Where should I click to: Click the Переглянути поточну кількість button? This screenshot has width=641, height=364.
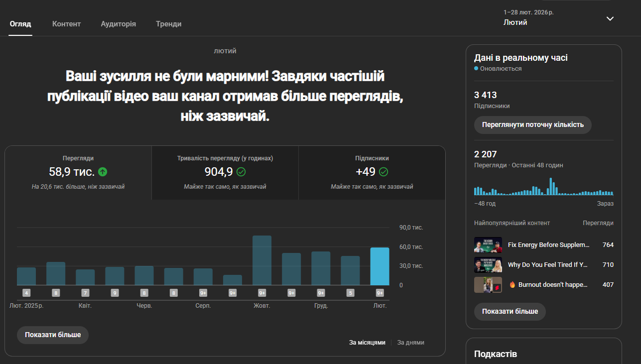[x=533, y=124]
